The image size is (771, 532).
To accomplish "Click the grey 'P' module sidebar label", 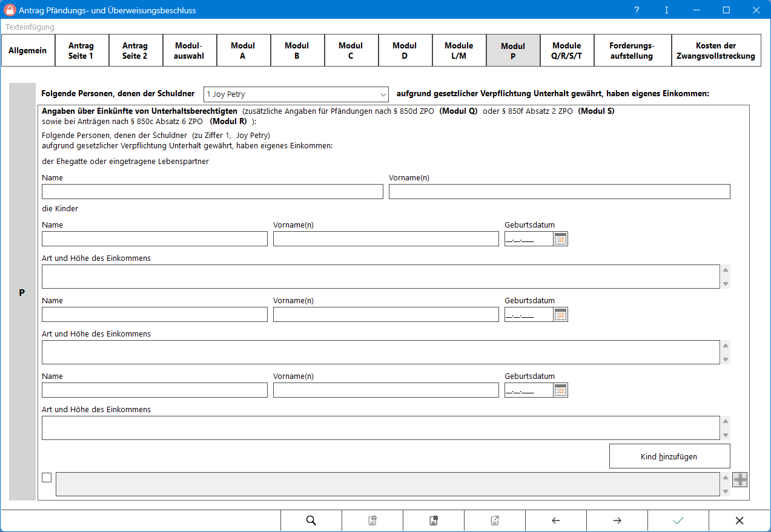I will tap(22, 292).
